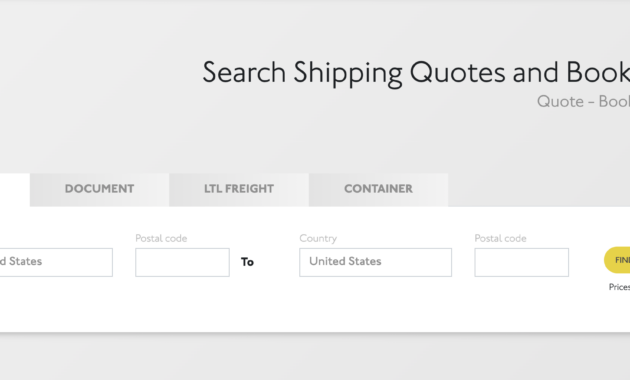Screen dimensions: 630x380
Task: Select the partially visible white tab before DOCUMENT
Action: point(14,190)
